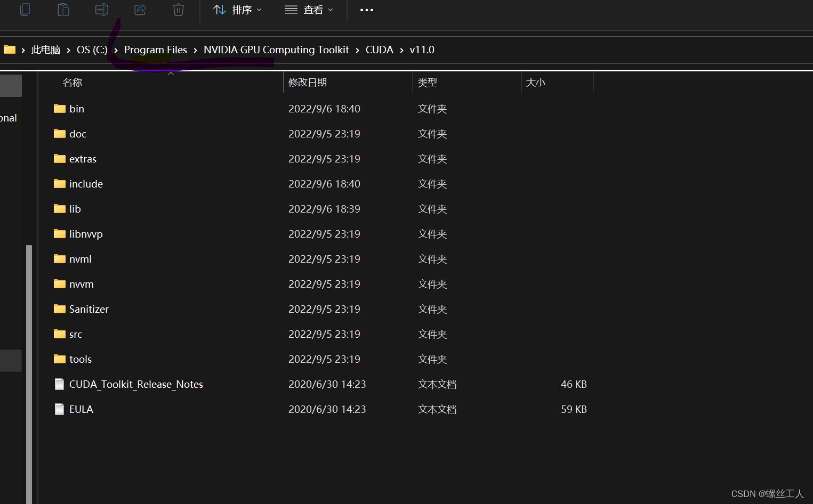Screen dimensions: 813x504
Task: Go to CUDA breadcrumb segment
Action: click(x=380, y=50)
